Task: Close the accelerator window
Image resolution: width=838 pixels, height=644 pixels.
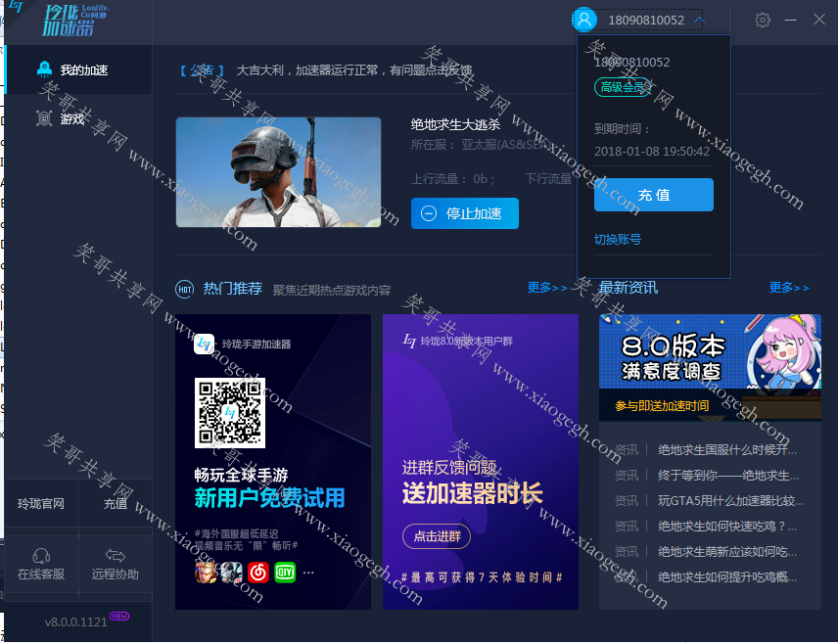Action: point(819,20)
